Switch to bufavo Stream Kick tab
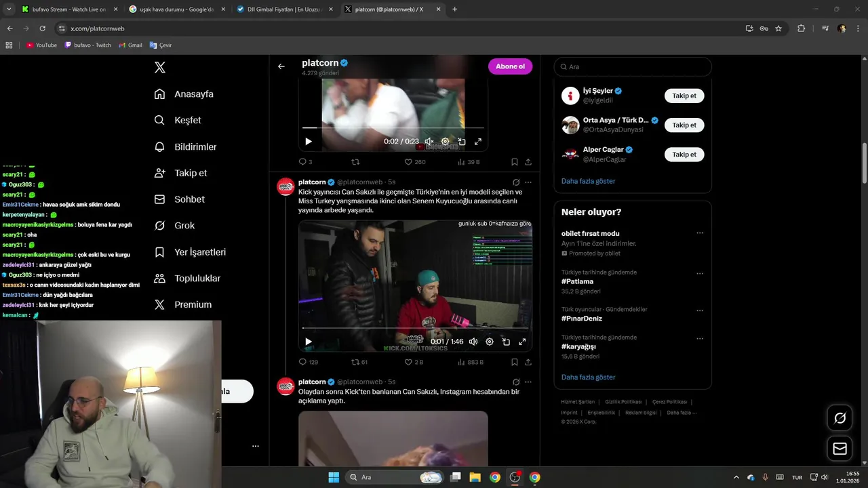Image resolution: width=868 pixels, height=488 pixels. 70,9
